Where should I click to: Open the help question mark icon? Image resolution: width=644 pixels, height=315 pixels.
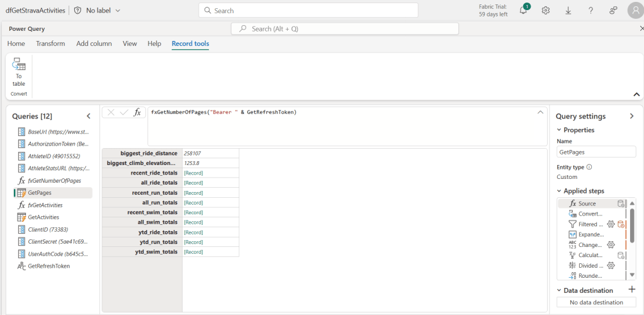pos(590,10)
